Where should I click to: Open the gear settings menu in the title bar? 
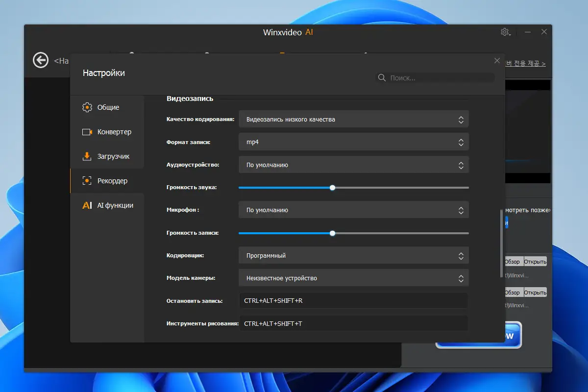pos(505,32)
